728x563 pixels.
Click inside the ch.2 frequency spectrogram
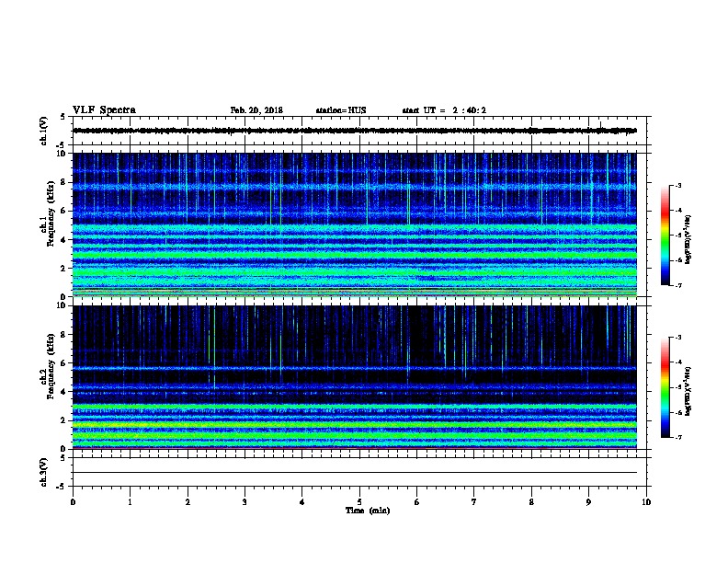point(355,377)
